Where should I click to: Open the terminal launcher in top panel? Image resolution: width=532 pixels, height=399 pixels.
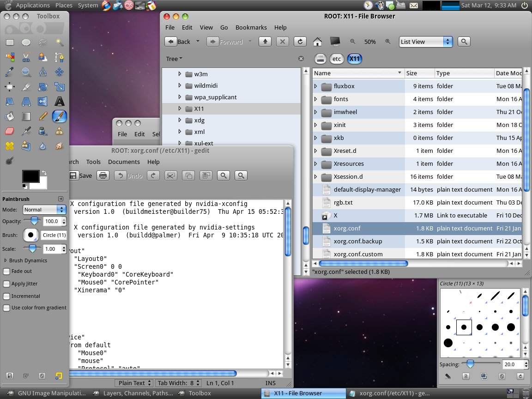139,5
